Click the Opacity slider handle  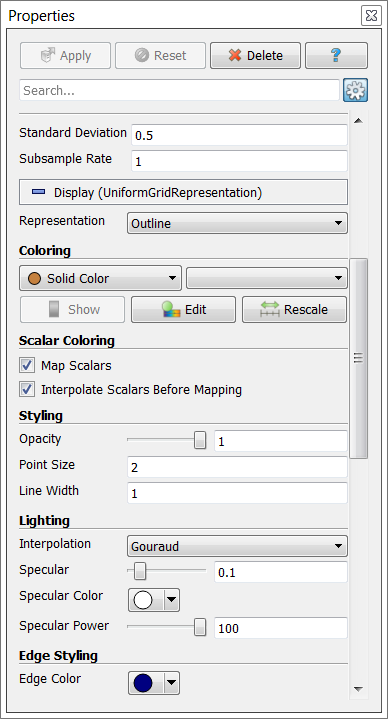(200, 441)
